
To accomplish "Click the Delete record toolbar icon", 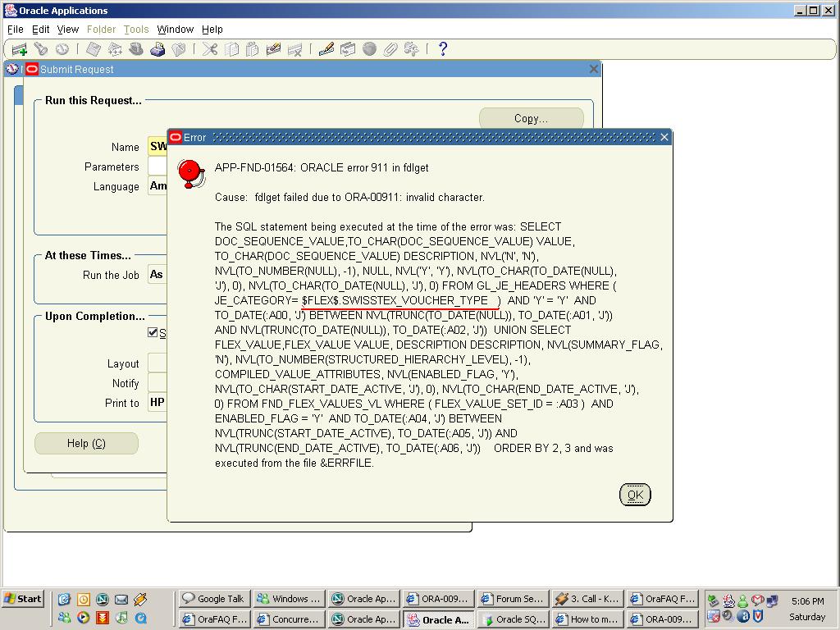I will click(294, 49).
